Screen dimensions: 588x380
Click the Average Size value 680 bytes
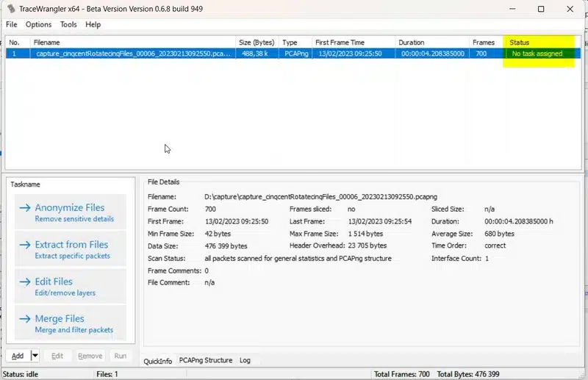[x=499, y=234]
